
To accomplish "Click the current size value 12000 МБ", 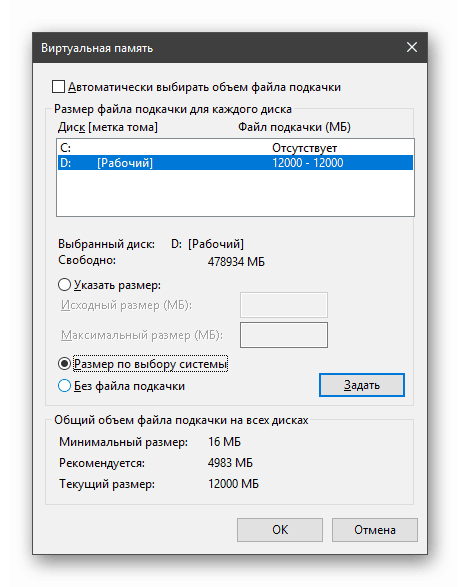I will [x=233, y=484].
